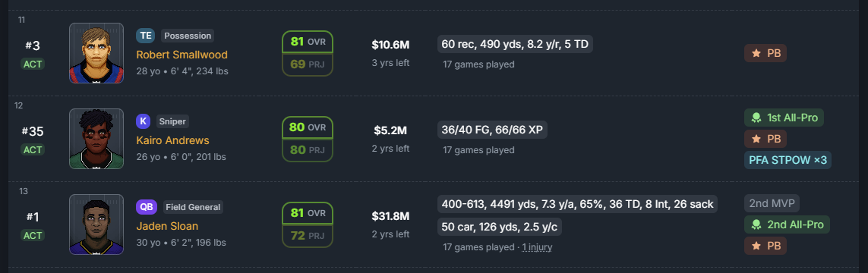Open Jaden Sloan's player name link

(167, 226)
